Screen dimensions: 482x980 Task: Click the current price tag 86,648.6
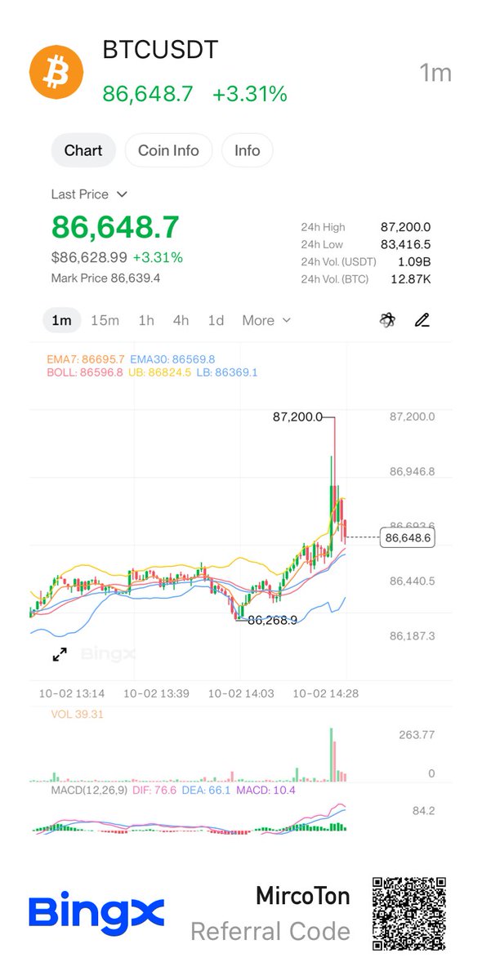pyautogui.click(x=408, y=537)
